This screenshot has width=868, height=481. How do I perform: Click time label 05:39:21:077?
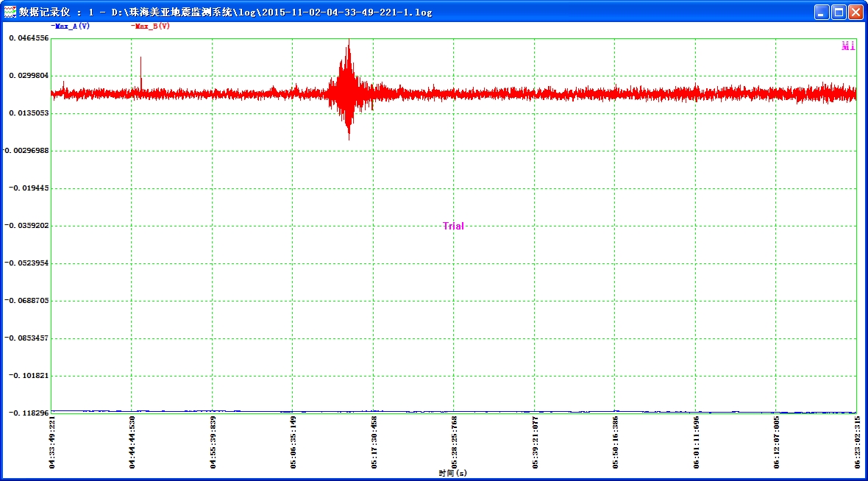536,443
